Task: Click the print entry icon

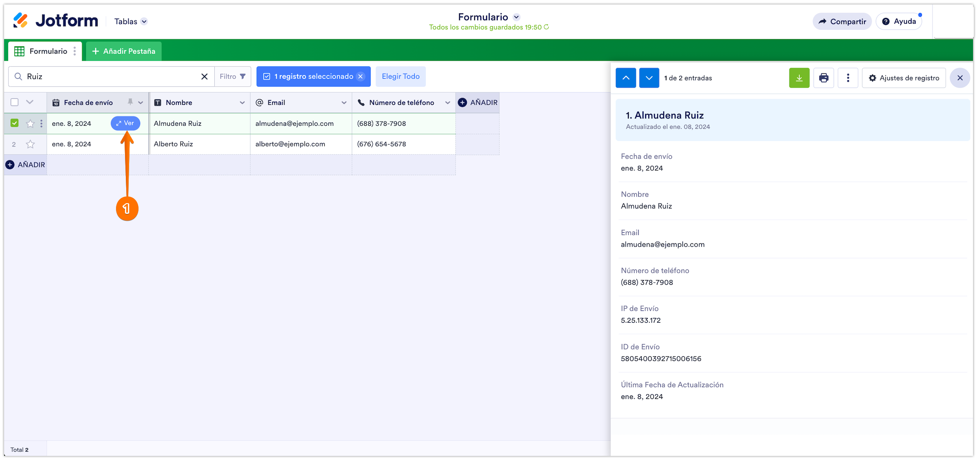Action: tap(823, 78)
